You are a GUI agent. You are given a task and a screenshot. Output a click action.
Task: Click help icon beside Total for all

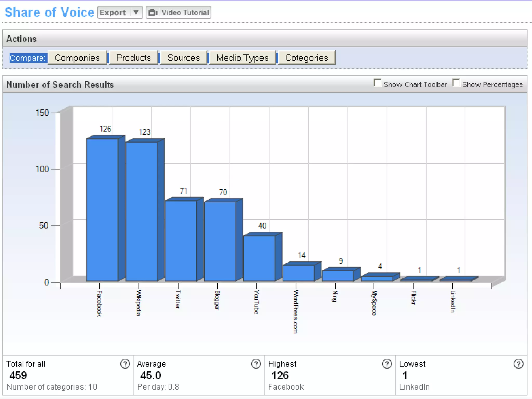coord(125,364)
